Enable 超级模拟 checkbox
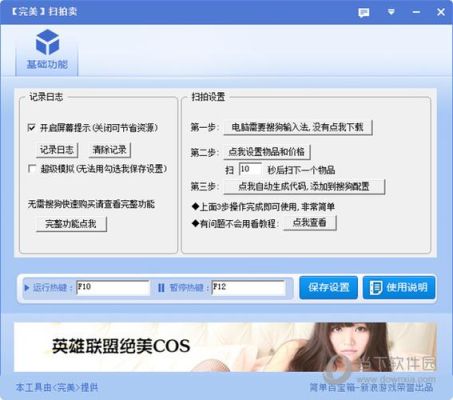453x400 pixels. point(32,169)
